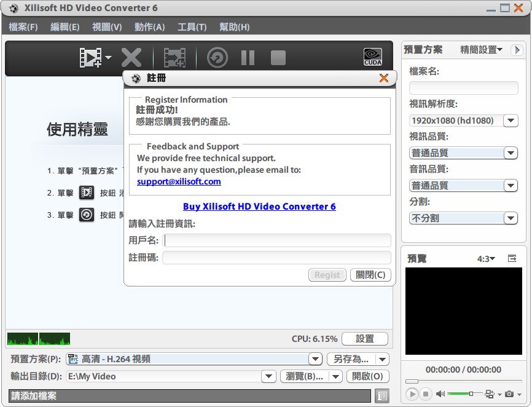Viewport: 532px width, 407px height.
Task: Adjust the green volume slider
Action: (465, 393)
